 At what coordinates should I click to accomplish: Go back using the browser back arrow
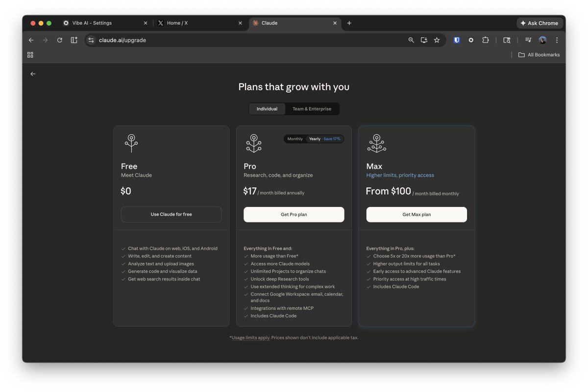coord(31,40)
